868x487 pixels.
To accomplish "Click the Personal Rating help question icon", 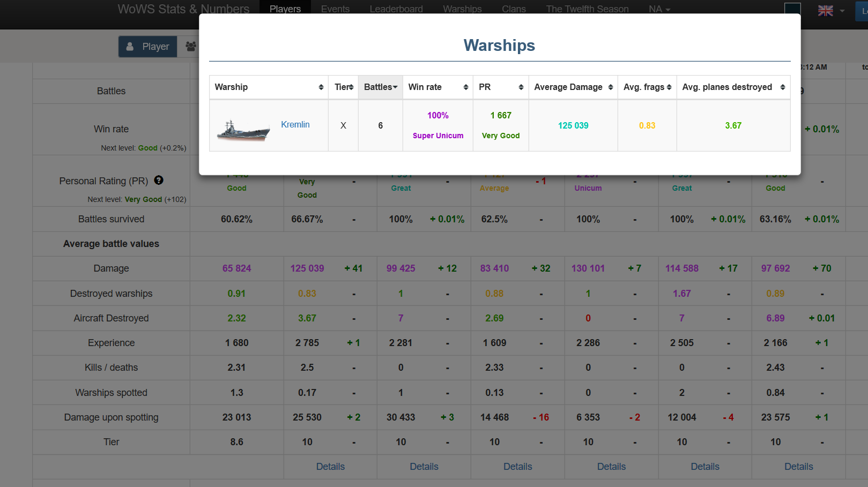I will pos(159,181).
